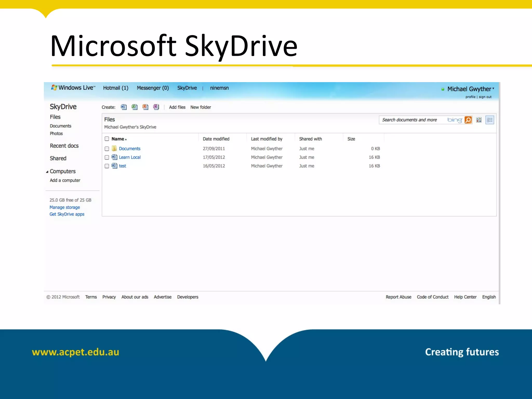This screenshot has width=532, height=399.
Task: Open the Documents folder link
Action: coord(130,149)
